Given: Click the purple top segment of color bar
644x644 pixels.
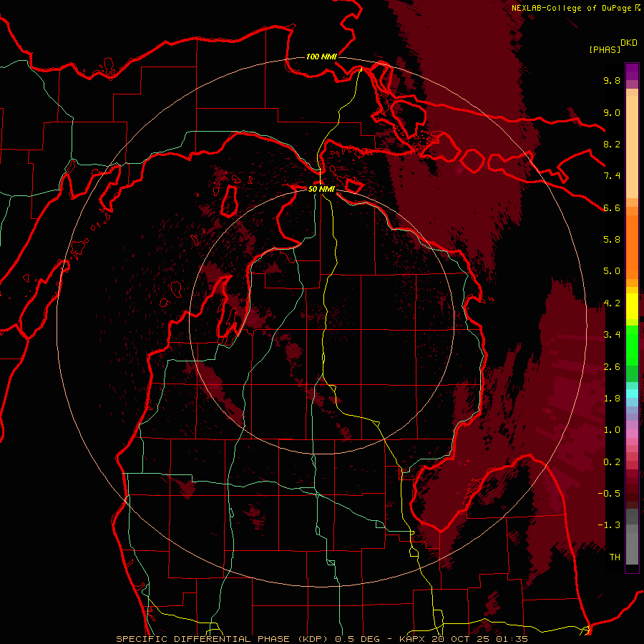Looking at the screenshot, I should tap(632, 72).
